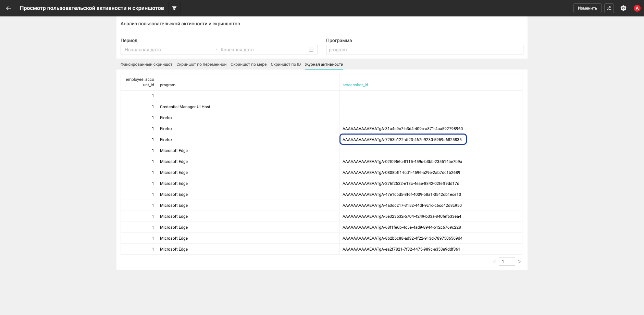Image resolution: width=644 pixels, height=315 pixels.
Task: Click screenshot ID ending 4aa592798960
Action: [402, 129]
